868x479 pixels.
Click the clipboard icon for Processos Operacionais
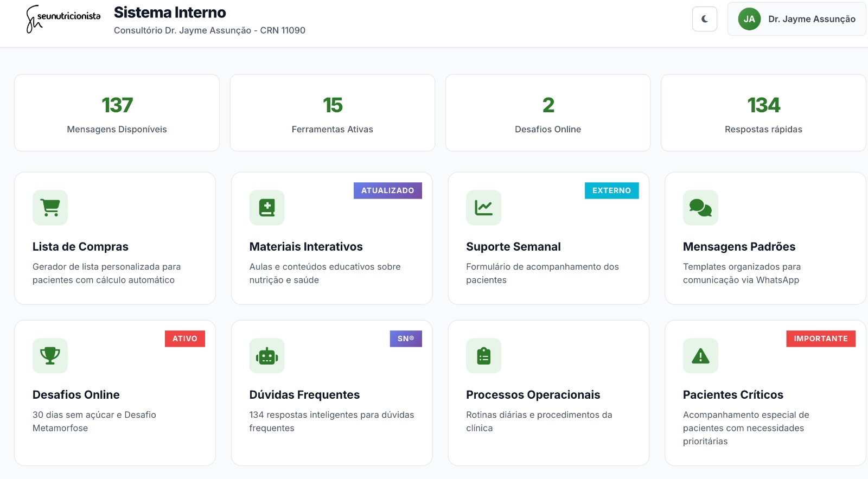[483, 356]
